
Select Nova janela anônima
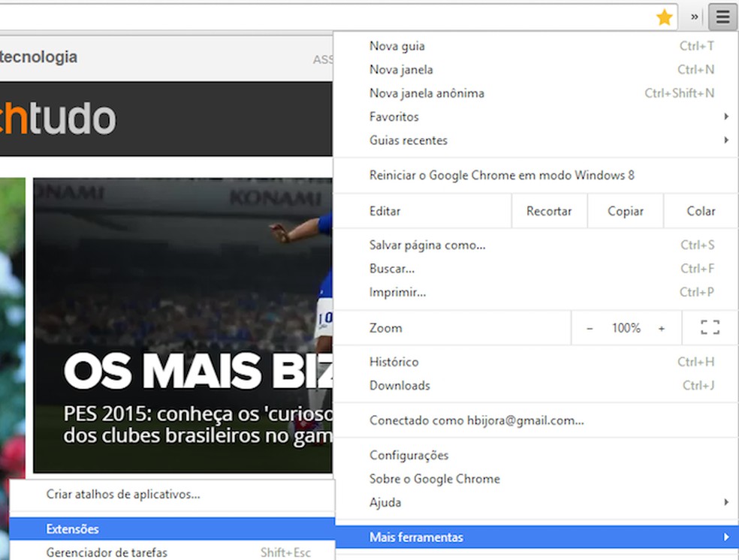427,93
